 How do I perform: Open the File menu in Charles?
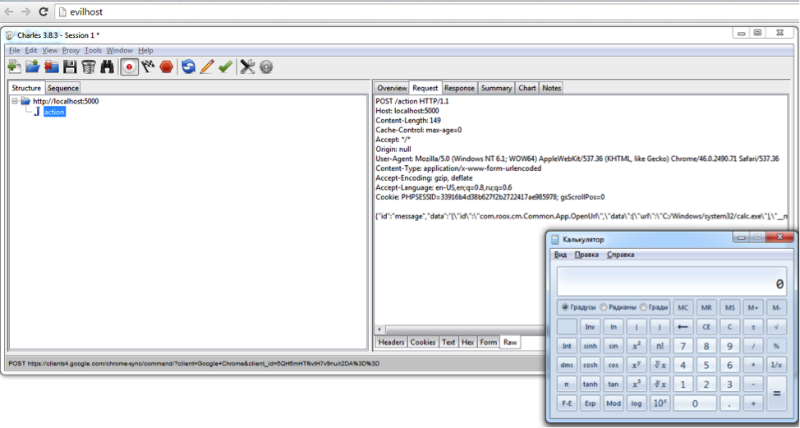coord(14,51)
